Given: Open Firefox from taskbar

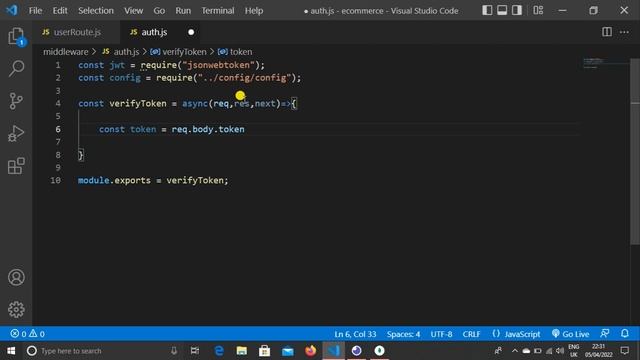Looking at the screenshot, I should (311, 351).
